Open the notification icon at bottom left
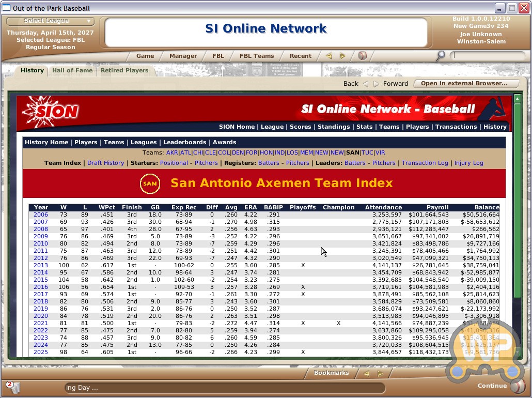This screenshot has width=532, height=398. coord(12,387)
